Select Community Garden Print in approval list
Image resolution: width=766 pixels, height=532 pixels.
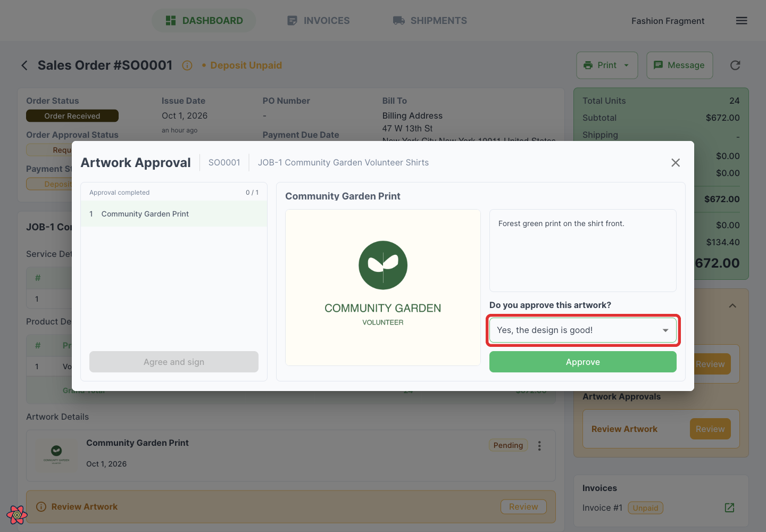coord(174,214)
